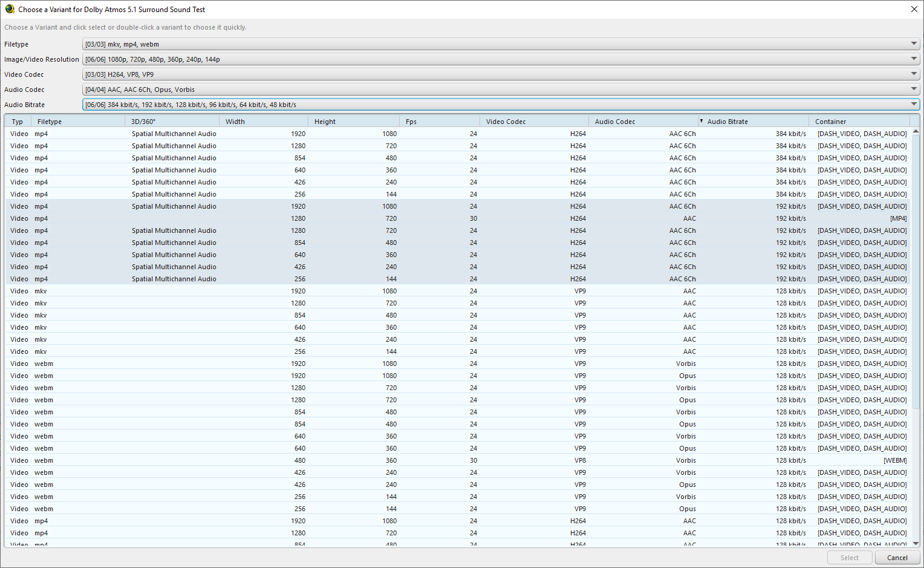924x568 pixels.
Task: Click the disabled Select button
Action: pyautogui.click(x=850, y=558)
